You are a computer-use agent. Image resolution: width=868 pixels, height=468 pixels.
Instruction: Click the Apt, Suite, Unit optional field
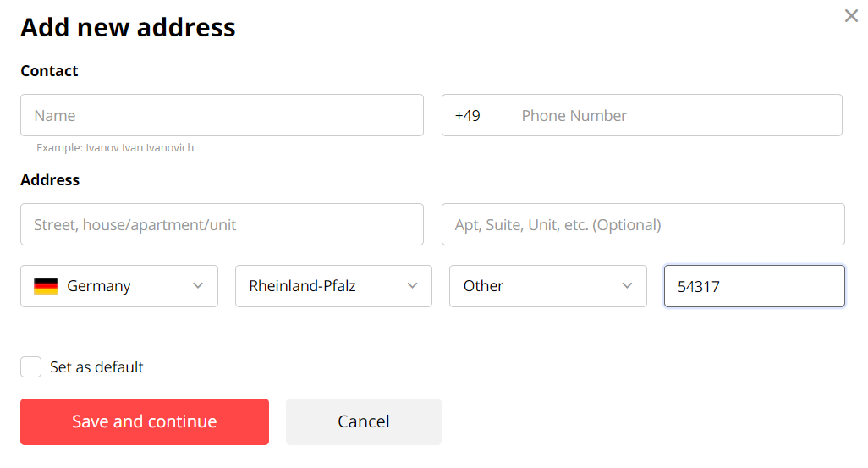[x=643, y=224]
